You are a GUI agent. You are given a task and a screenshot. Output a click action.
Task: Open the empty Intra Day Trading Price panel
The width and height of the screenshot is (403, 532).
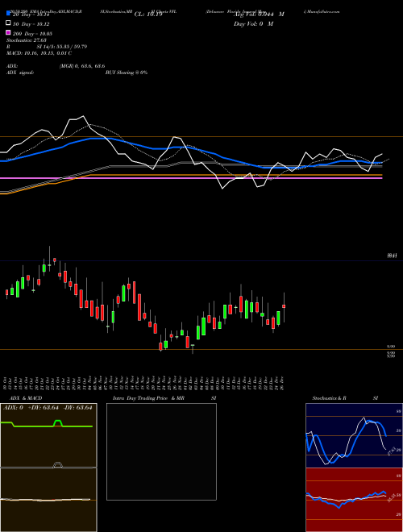(x=161, y=451)
